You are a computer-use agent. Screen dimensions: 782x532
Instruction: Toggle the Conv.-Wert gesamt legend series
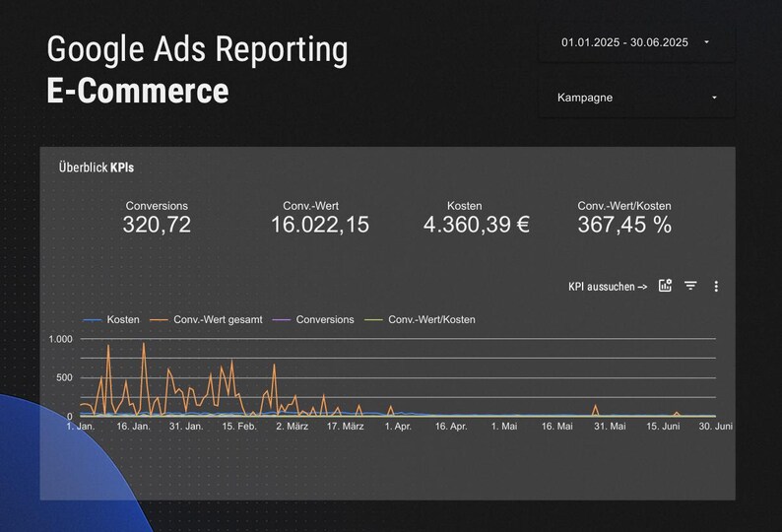click(206, 319)
